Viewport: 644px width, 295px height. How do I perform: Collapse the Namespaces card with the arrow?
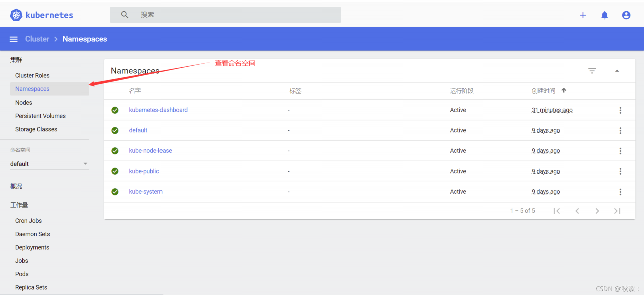pos(617,71)
